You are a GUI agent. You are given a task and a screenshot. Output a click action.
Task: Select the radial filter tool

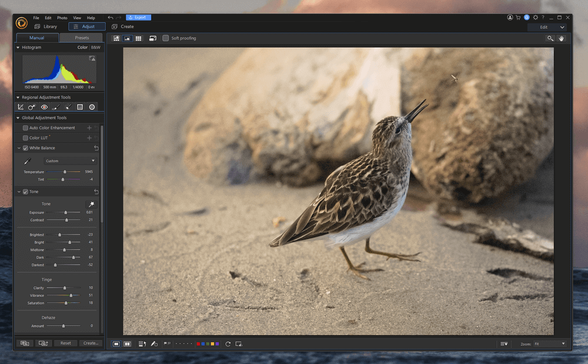(92, 107)
